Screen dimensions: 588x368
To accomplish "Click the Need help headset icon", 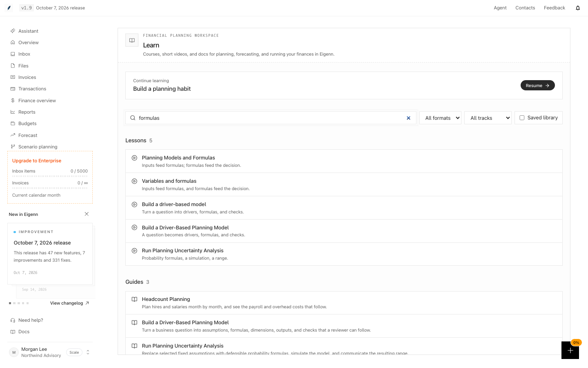I will click(x=13, y=320).
